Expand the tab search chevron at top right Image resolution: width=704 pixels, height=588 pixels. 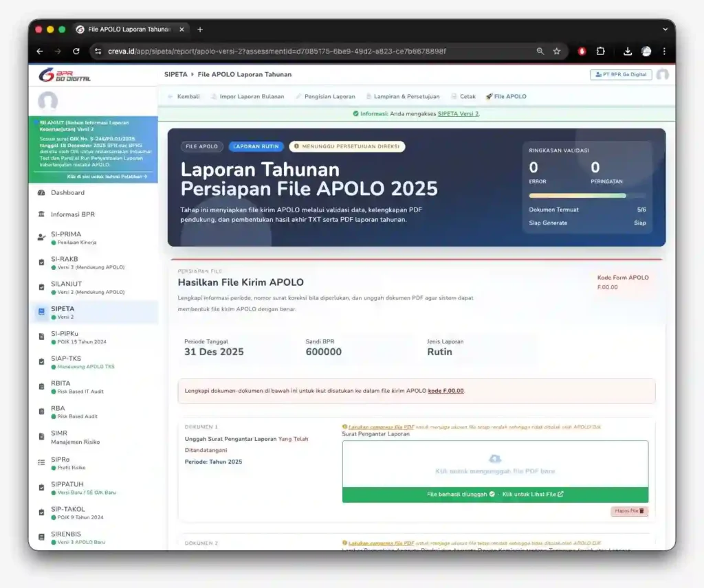click(665, 30)
